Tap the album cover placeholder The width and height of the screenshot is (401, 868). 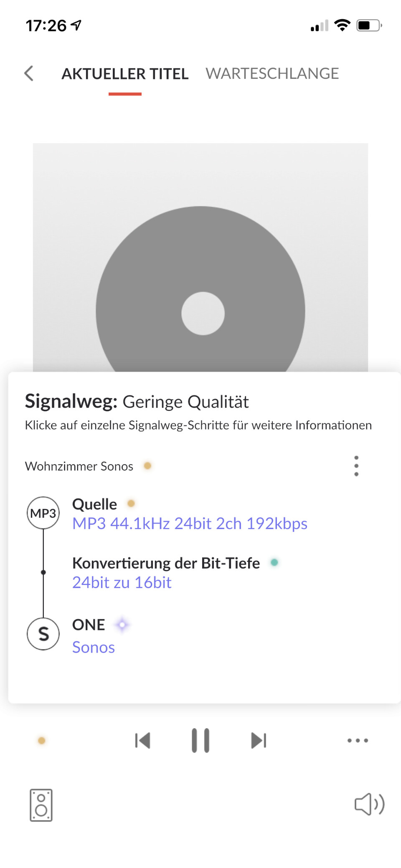[x=200, y=257]
